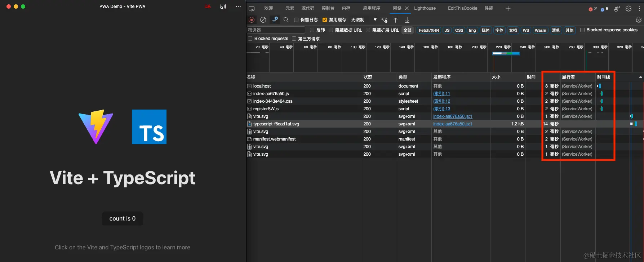Filter requests by Fetch/XHR
Image resolution: width=644 pixels, height=262 pixels.
(429, 30)
